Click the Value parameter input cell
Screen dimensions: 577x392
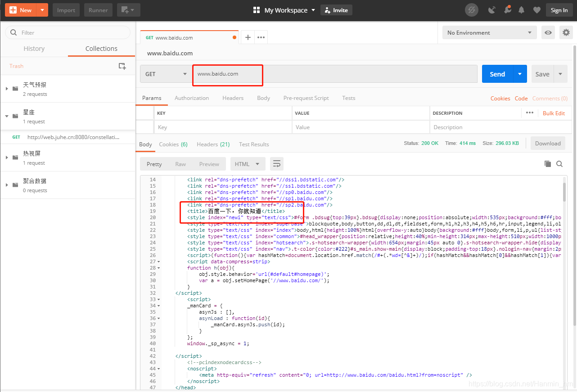click(361, 127)
